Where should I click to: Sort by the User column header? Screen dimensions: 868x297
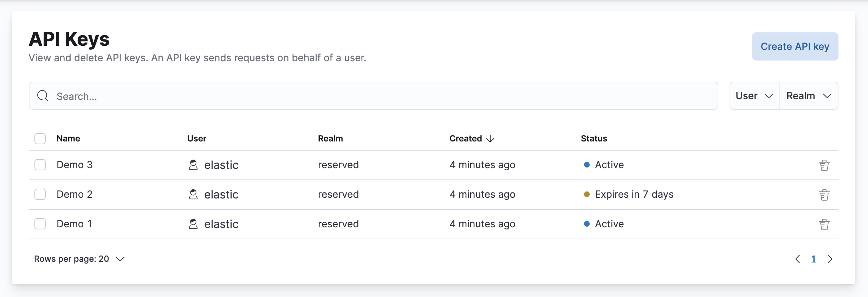click(197, 139)
